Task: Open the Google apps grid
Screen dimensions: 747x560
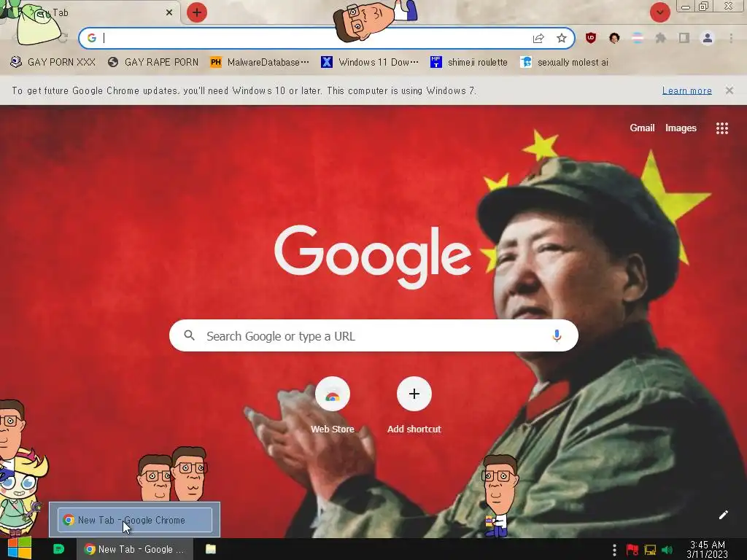Action: click(722, 128)
